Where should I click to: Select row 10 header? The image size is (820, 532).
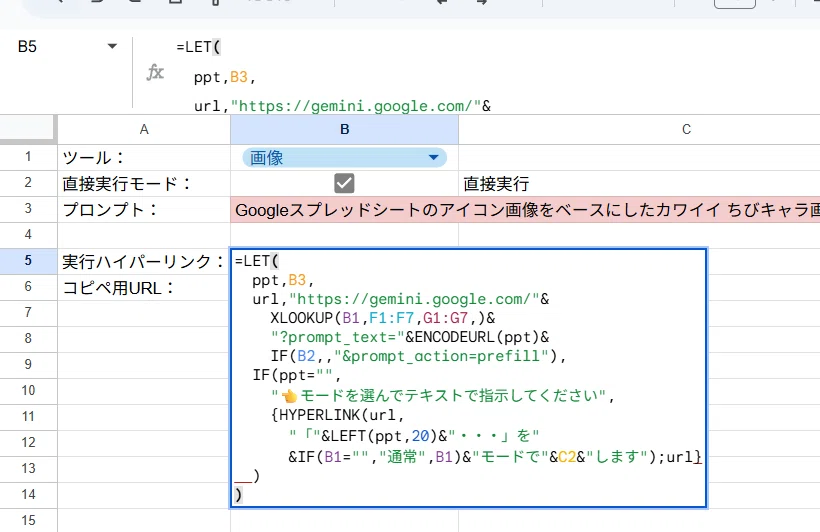point(28,391)
